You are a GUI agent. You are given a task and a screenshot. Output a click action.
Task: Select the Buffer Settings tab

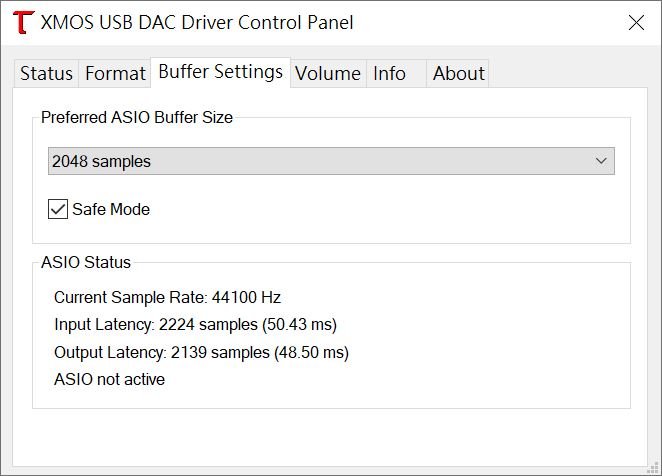220,72
